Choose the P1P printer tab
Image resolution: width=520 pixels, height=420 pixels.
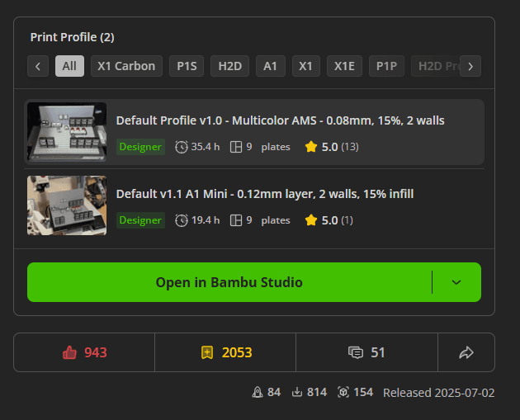coord(386,66)
